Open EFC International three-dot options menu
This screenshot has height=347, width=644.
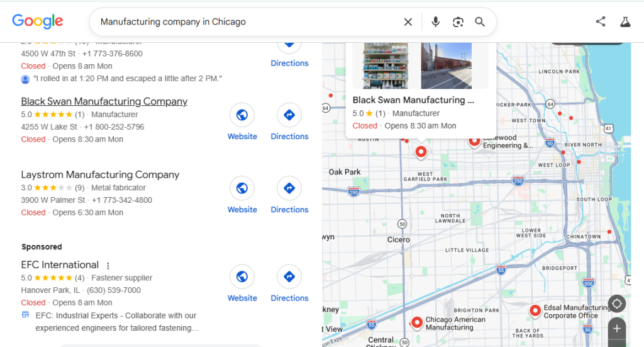click(x=108, y=266)
